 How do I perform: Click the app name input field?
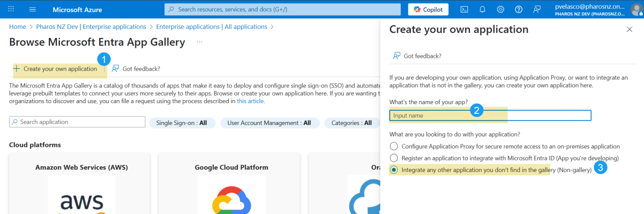click(490, 115)
